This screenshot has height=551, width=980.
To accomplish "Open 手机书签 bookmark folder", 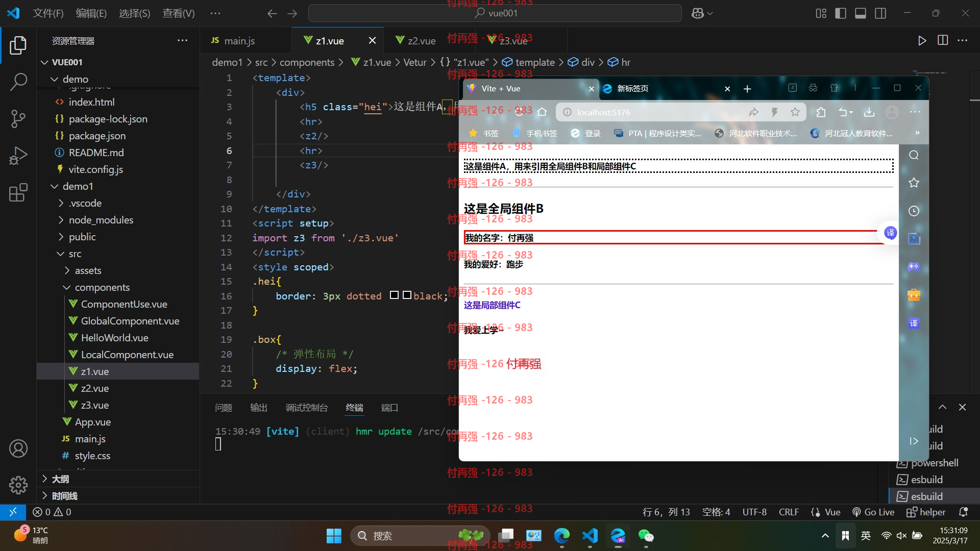I will point(534,133).
